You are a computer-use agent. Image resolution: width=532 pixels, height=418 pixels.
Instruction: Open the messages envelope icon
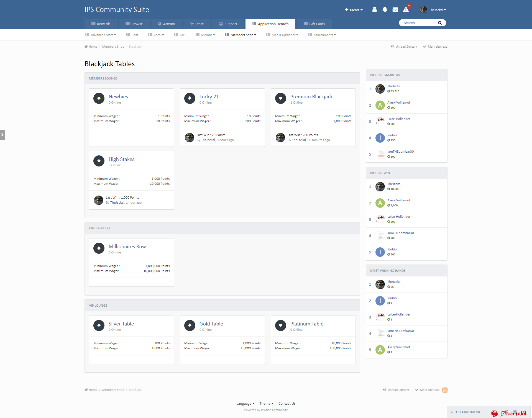coord(395,9)
